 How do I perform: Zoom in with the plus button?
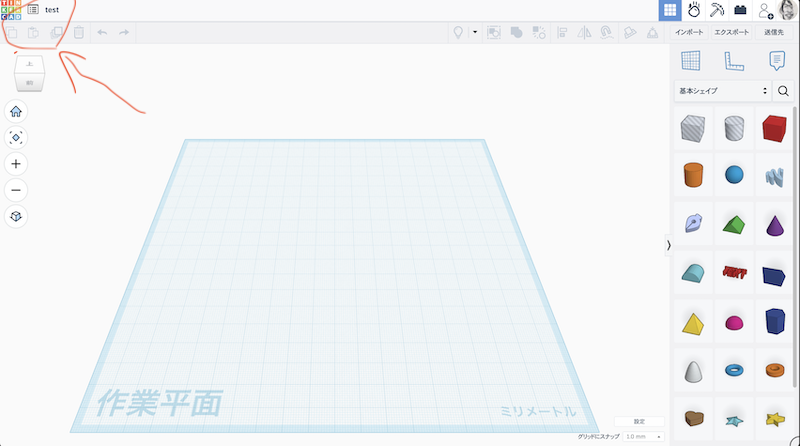(x=16, y=164)
